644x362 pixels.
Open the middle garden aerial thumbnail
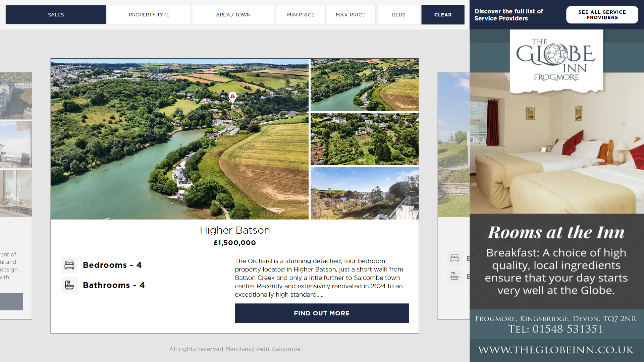point(365,139)
